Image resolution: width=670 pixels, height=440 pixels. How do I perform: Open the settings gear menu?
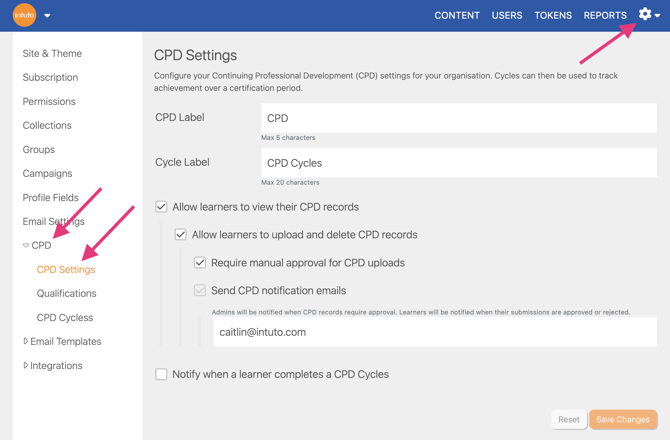click(x=646, y=15)
